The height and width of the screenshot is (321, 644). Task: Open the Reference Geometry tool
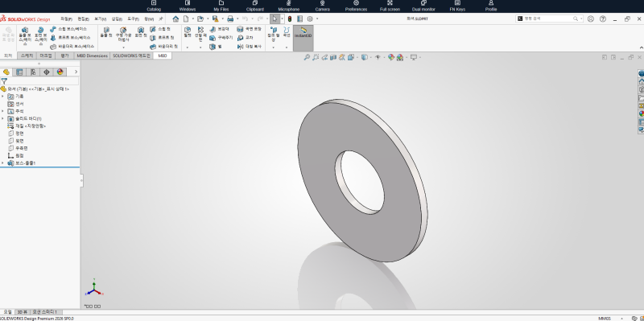[273, 34]
